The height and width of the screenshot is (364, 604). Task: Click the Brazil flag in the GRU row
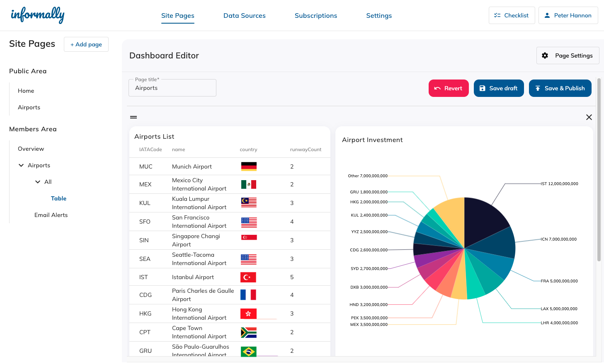pos(249,352)
